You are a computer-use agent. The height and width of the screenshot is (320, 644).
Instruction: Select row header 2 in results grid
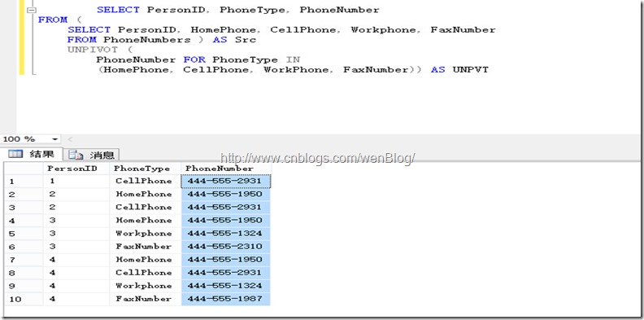coord(23,195)
